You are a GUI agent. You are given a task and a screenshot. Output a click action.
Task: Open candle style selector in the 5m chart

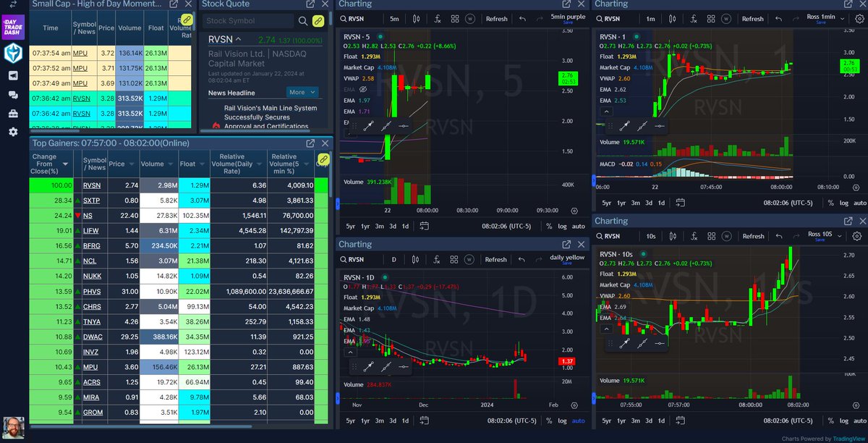pyautogui.click(x=417, y=19)
